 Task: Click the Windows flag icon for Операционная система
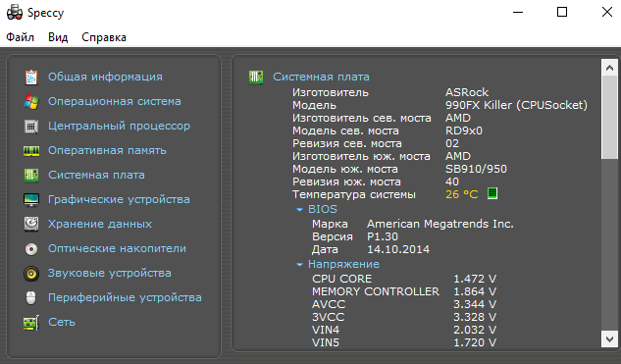point(31,102)
